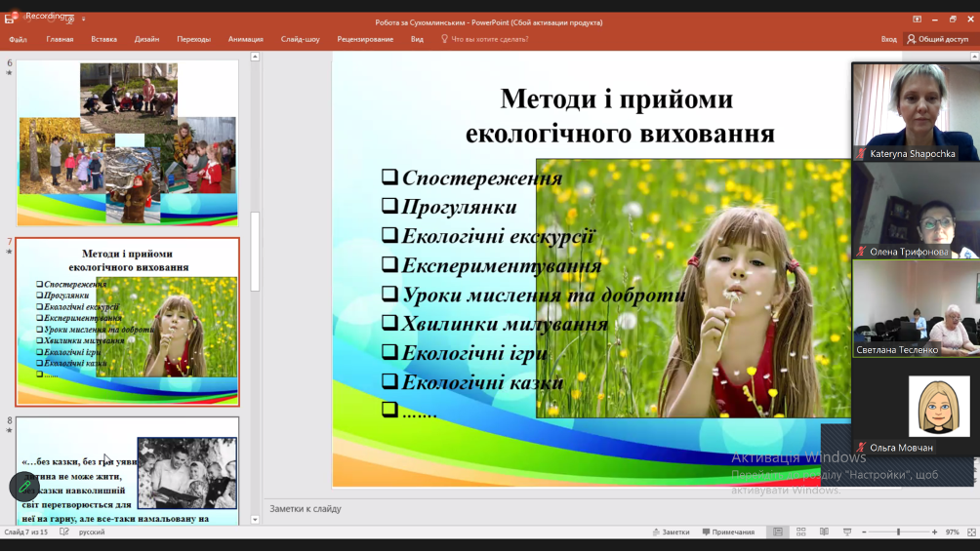This screenshot has height=552, width=980.
Task: Start slideshow from status bar icon
Action: click(847, 532)
